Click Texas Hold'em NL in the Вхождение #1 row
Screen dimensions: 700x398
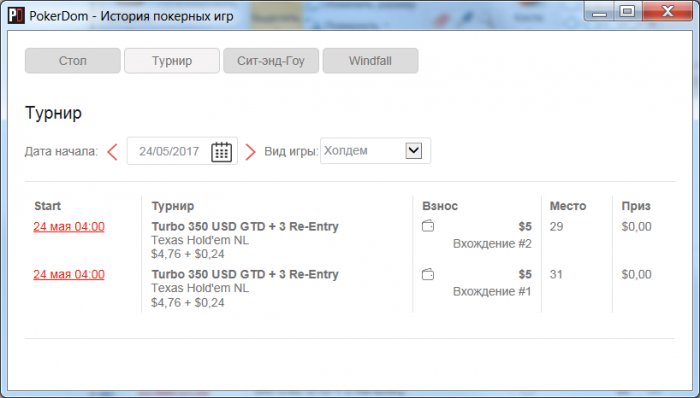(x=200, y=288)
